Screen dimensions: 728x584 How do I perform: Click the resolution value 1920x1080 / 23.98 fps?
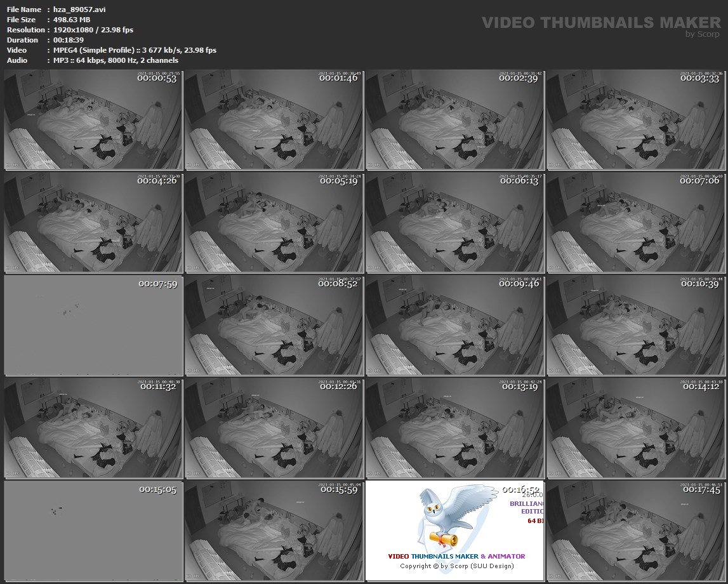tap(93, 30)
